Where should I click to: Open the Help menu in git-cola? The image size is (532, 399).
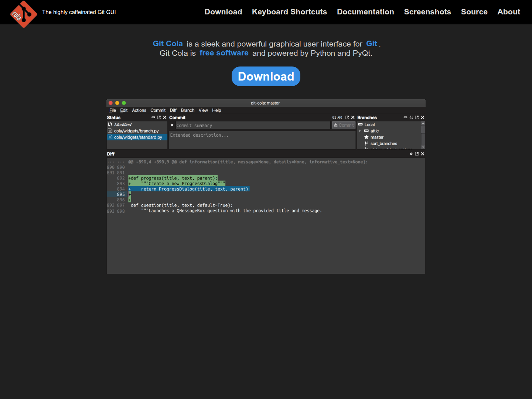pyautogui.click(x=216, y=110)
